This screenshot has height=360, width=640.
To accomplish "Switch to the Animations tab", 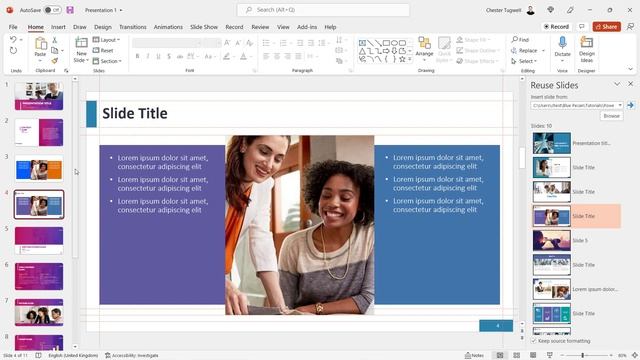I will [168, 27].
